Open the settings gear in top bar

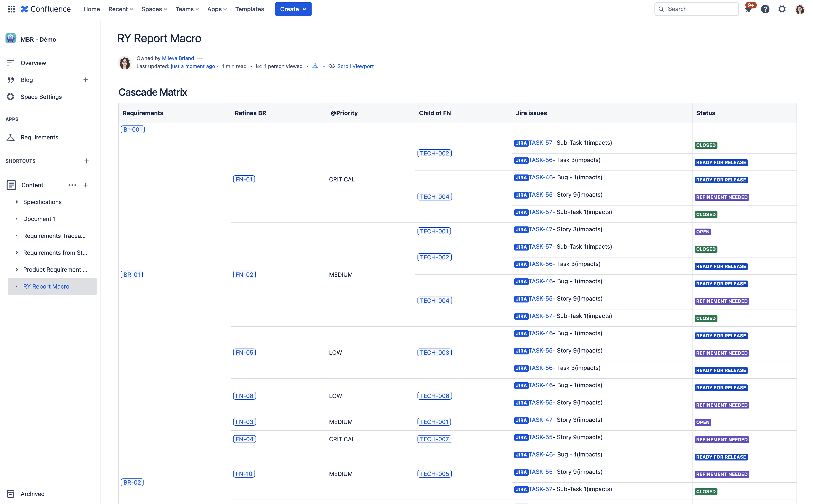coord(782,9)
